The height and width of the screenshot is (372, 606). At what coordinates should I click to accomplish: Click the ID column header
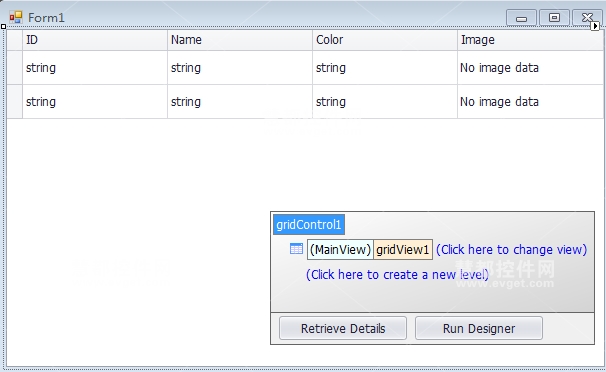95,40
